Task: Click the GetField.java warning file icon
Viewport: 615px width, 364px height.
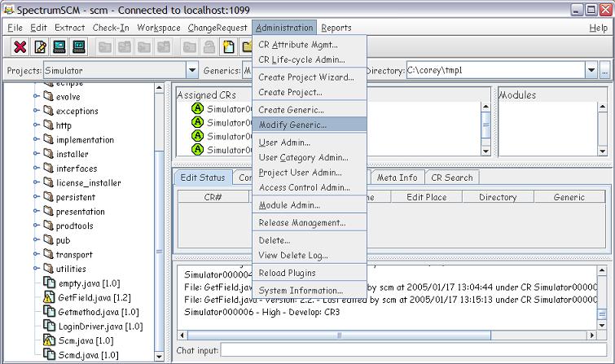Action: pyautogui.click(x=49, y=297)
